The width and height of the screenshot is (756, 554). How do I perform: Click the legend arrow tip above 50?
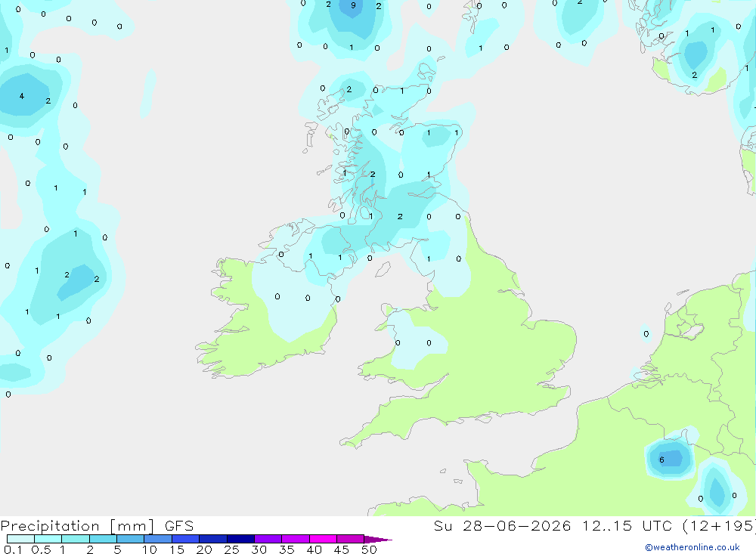tap(377, 539)
